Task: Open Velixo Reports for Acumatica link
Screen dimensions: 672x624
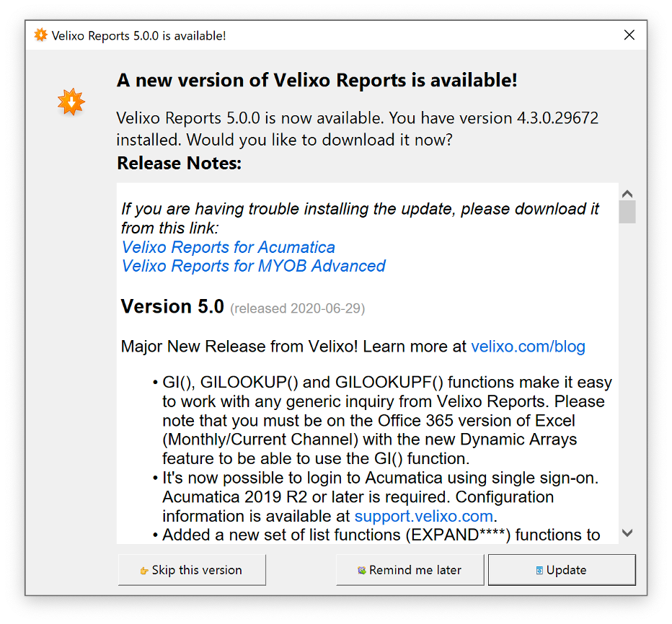Action: [x=228, y=247]
